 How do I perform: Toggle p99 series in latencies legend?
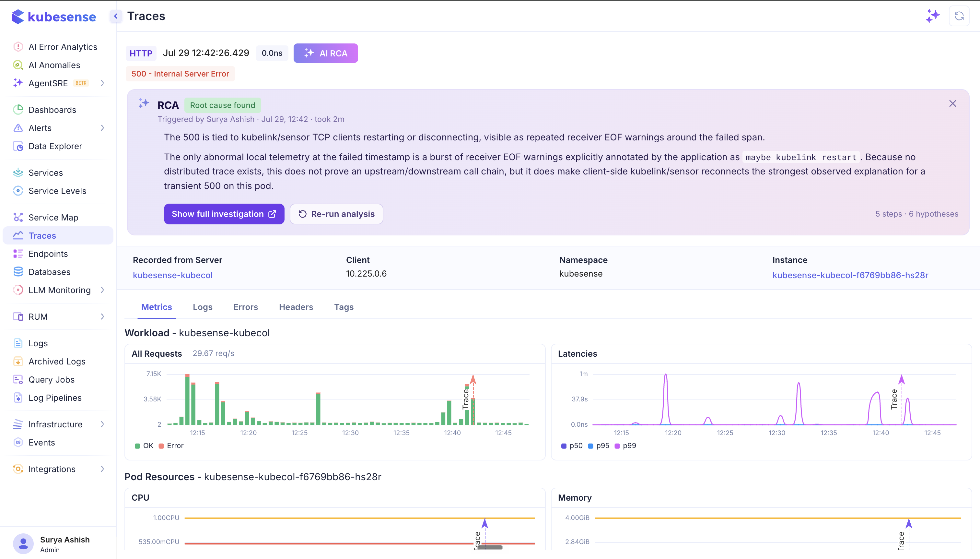pos(625,446)
